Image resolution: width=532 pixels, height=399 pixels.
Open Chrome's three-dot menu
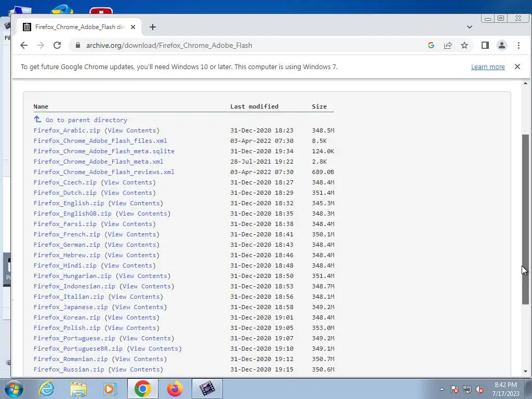tap(518, 45)
